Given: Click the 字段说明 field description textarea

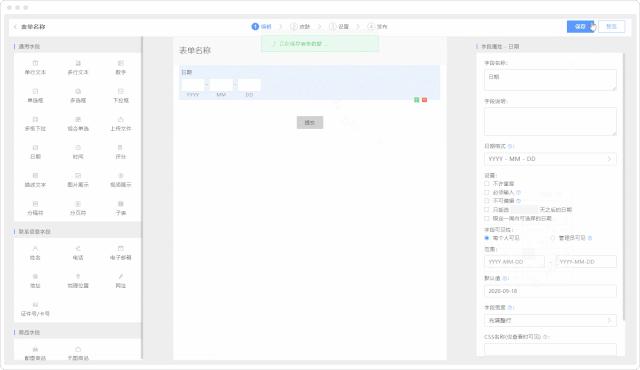Looking at the screenshot, I should coord(550,121).
